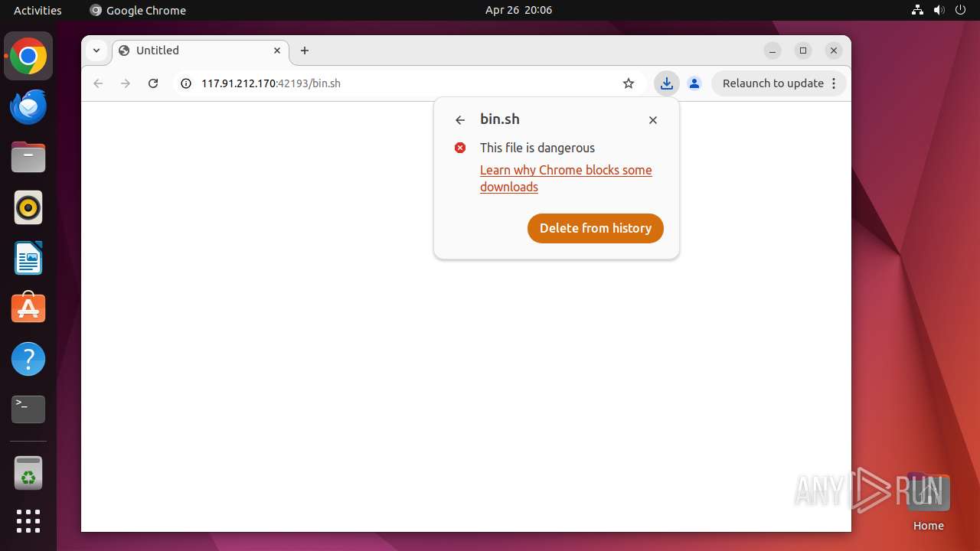Go back using browser back arrow
Screen dimensions: 980x551
point(98,83)
